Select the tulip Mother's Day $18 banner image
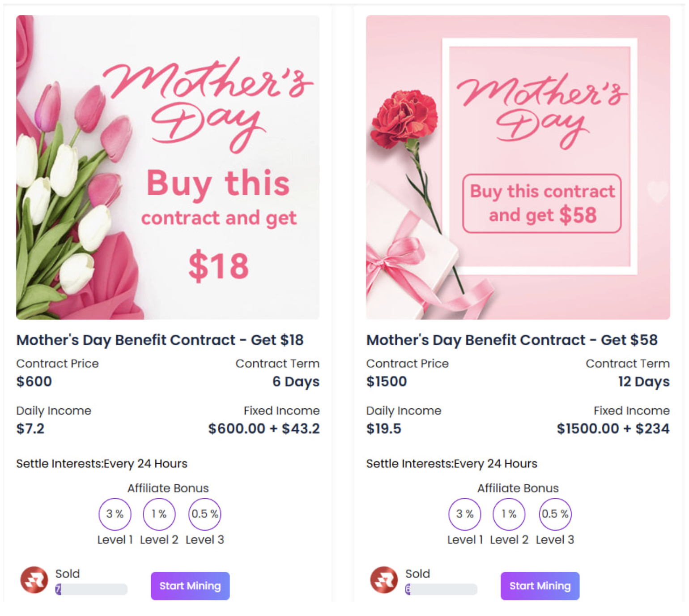This screenshot has height=616, width=689. pyautogui.click(x=168, y=167)
